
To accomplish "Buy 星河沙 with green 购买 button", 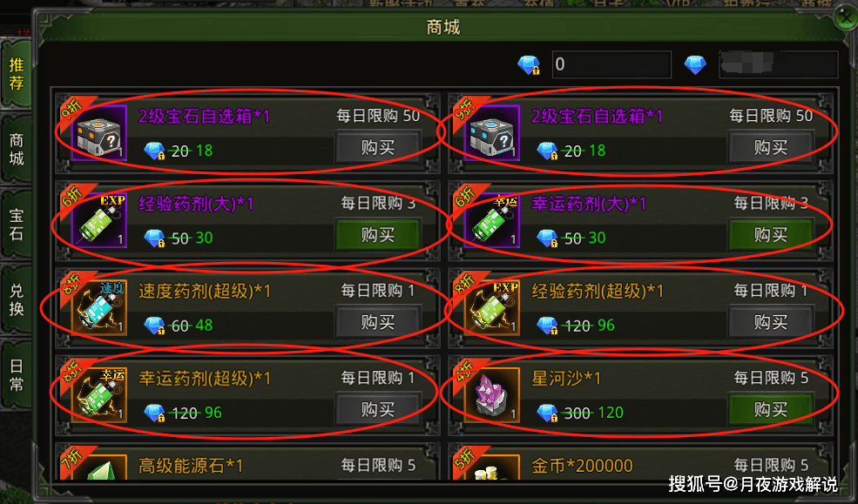I will pos(771,409).
